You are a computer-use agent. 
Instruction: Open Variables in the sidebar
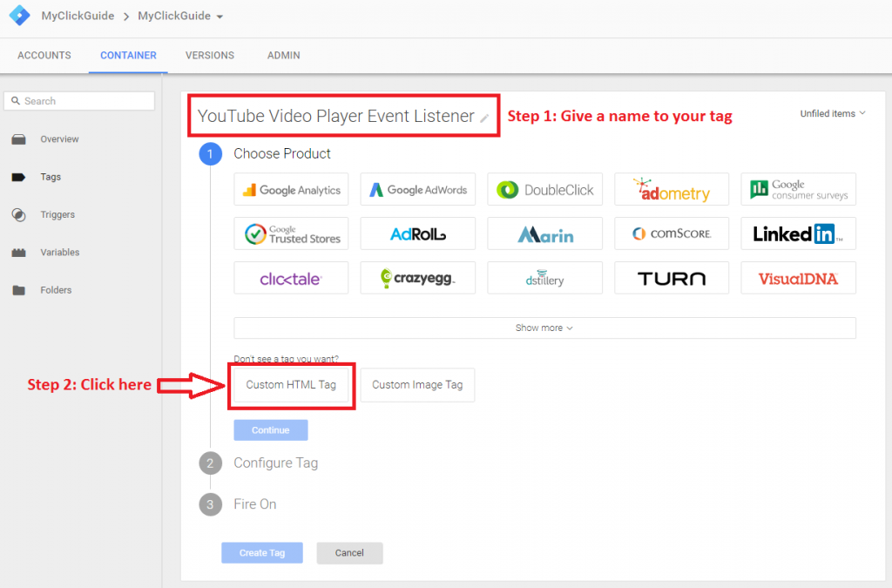60,253
